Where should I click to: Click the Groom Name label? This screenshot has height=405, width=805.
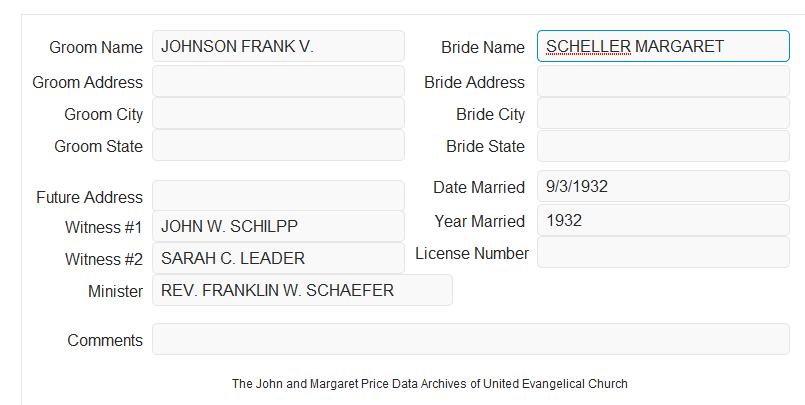[96, 47]
